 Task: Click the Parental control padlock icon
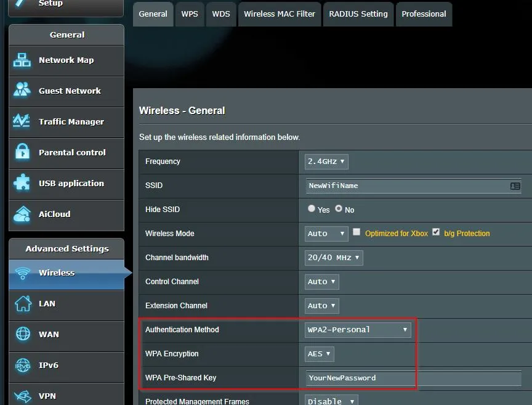22,152
